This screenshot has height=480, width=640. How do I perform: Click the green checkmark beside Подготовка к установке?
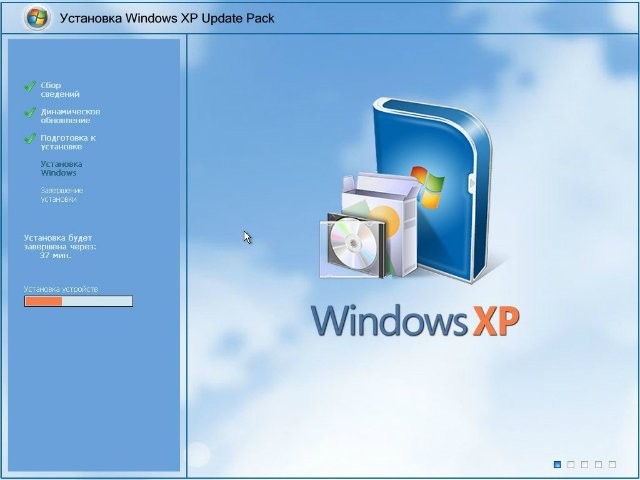tap(30, 138)
